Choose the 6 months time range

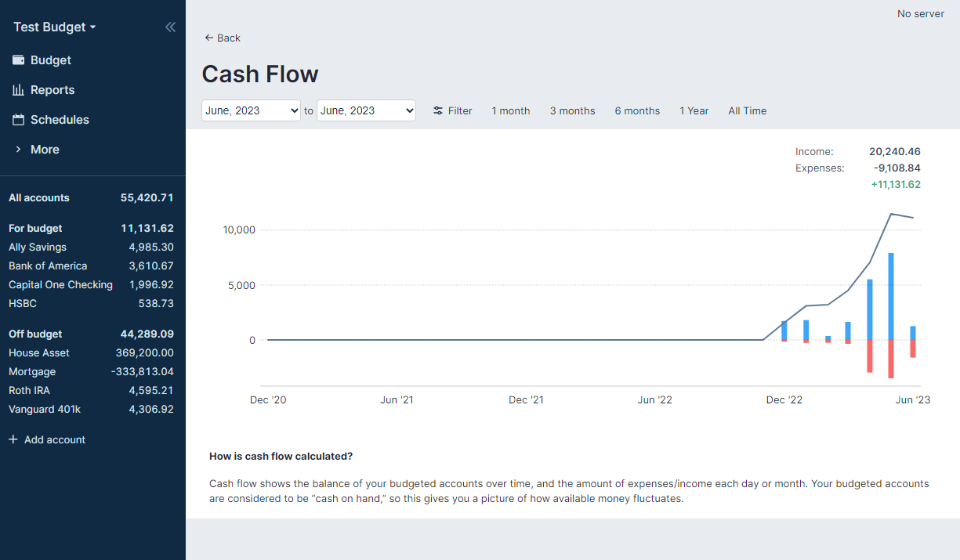[x=637, y=111]
